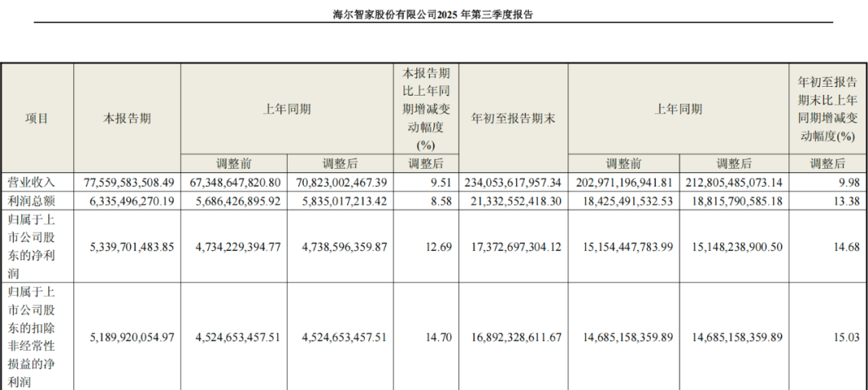Viewport: 868px width, 390px height.
Task: Select the value 17,372,697,304.12
Action: point(512,246)
